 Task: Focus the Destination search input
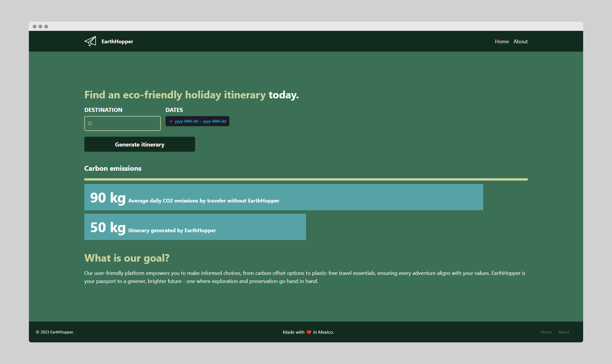(126, 123)
